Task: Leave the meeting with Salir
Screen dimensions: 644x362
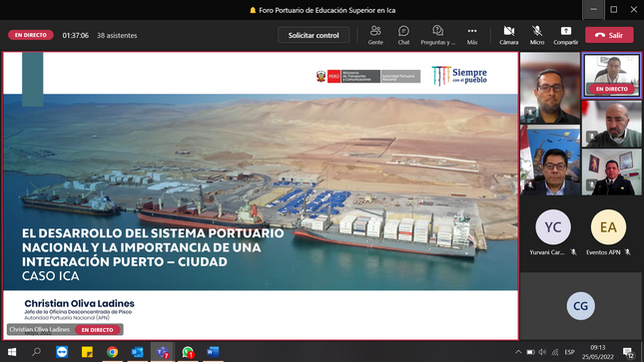Action: coord(609,35)
